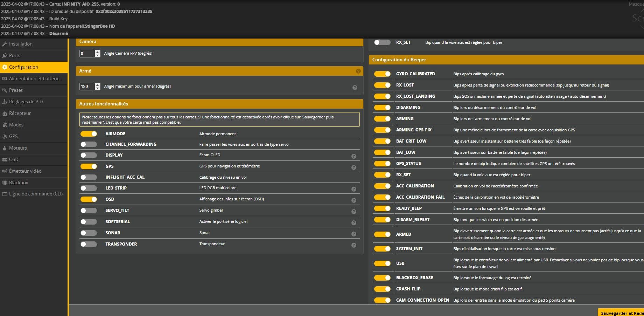Turn off the RX_LOST beeper toggle
644x316 pixels.
pyautogui.click(x=382, y=85)
